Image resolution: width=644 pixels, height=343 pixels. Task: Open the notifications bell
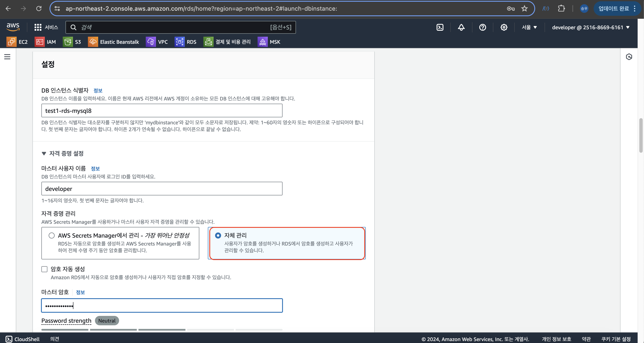point(461,27)
